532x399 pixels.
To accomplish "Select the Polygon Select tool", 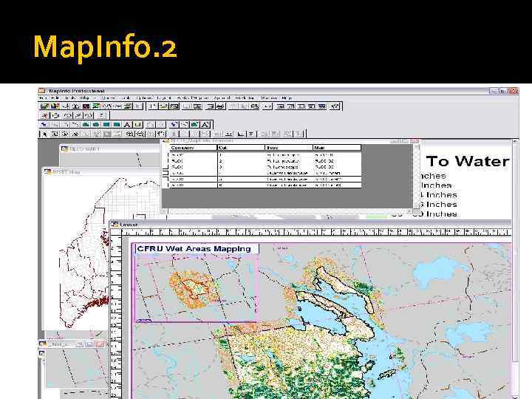I will [75, 134].
